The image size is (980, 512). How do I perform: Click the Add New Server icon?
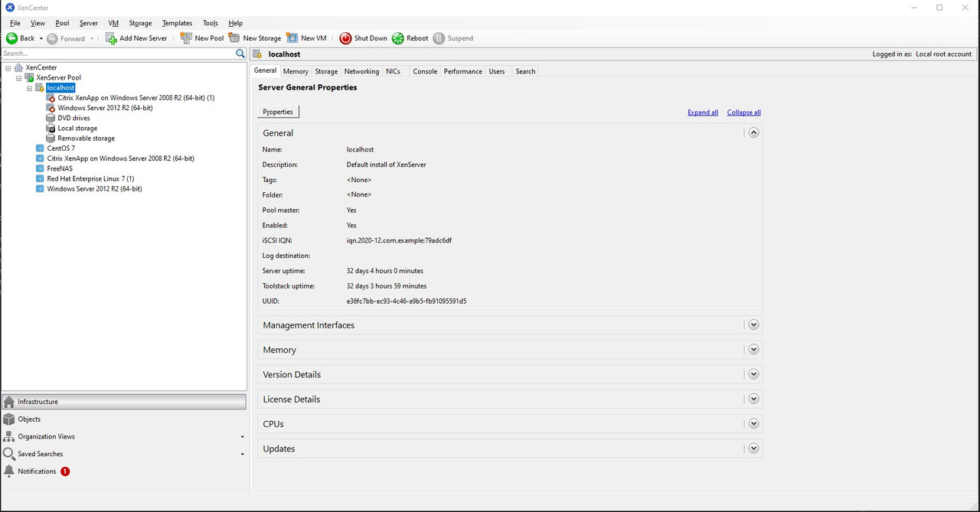point(111,38)
